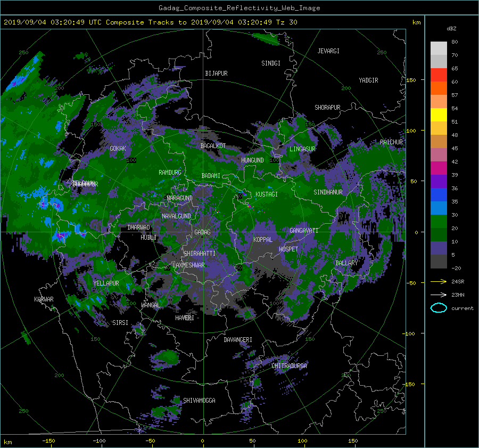Image resolution: width=479 pixels, height=448 pixels.
Task: Click the NAVALGUND city label
Action: click(176, 216)
